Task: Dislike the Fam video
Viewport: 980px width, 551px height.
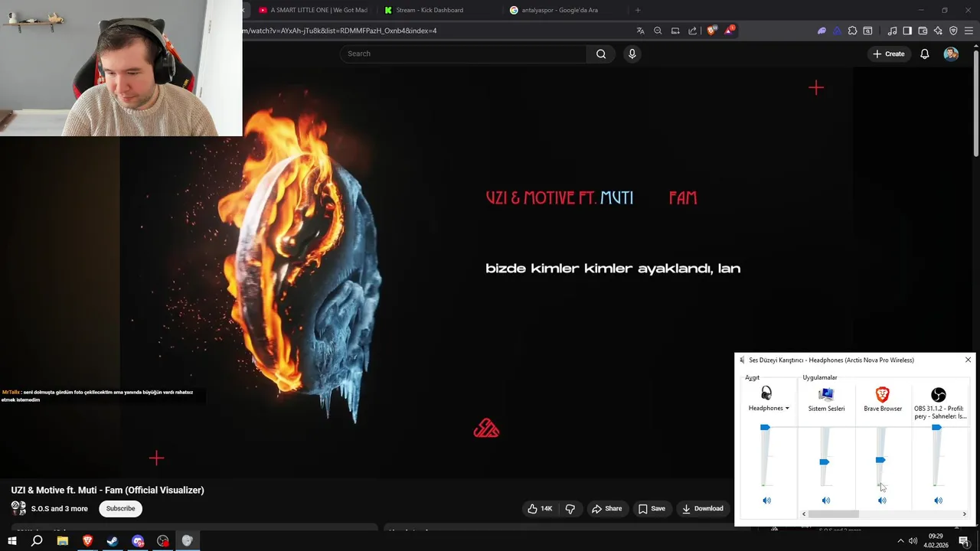Action: point(570,508)
